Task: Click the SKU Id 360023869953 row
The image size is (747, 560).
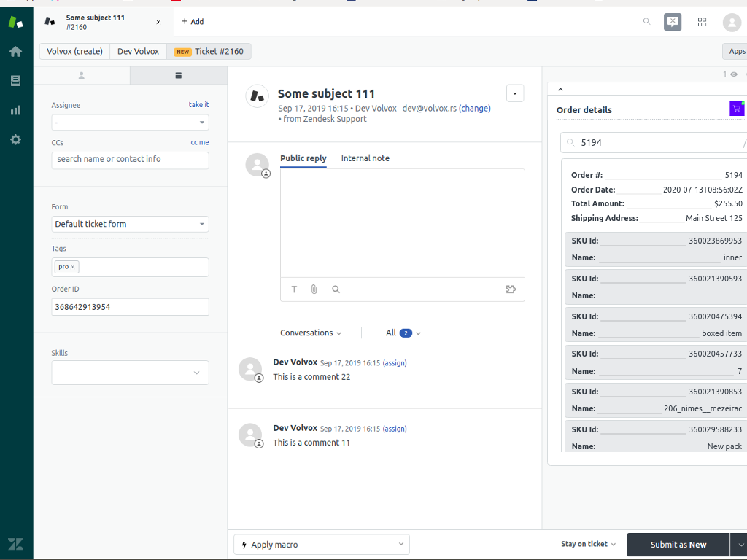Action: pos(656,241)
